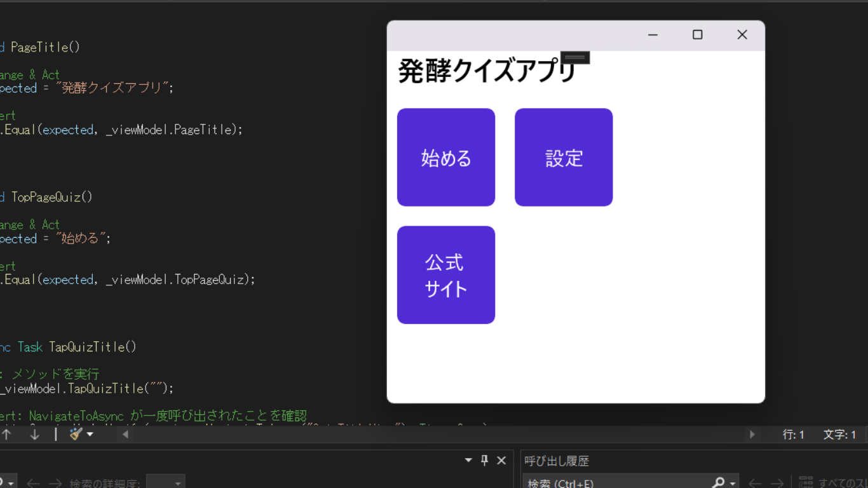Click the 発酵クイズアプリ page title text

coord(487,71)
